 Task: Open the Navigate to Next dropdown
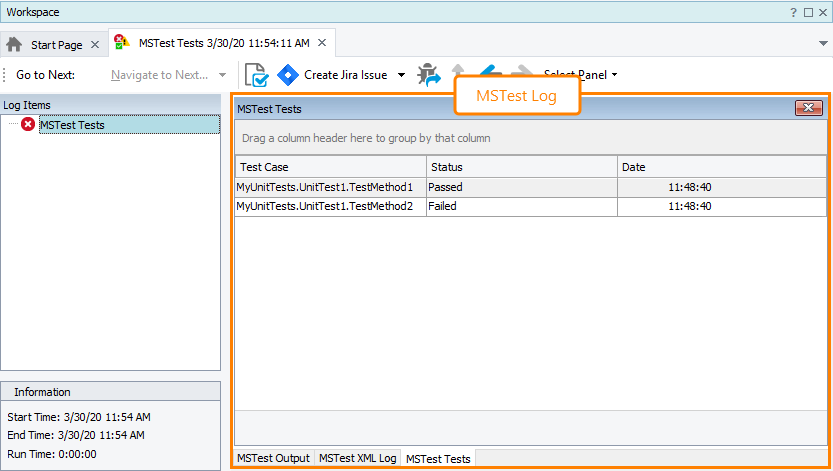(221, 75)
